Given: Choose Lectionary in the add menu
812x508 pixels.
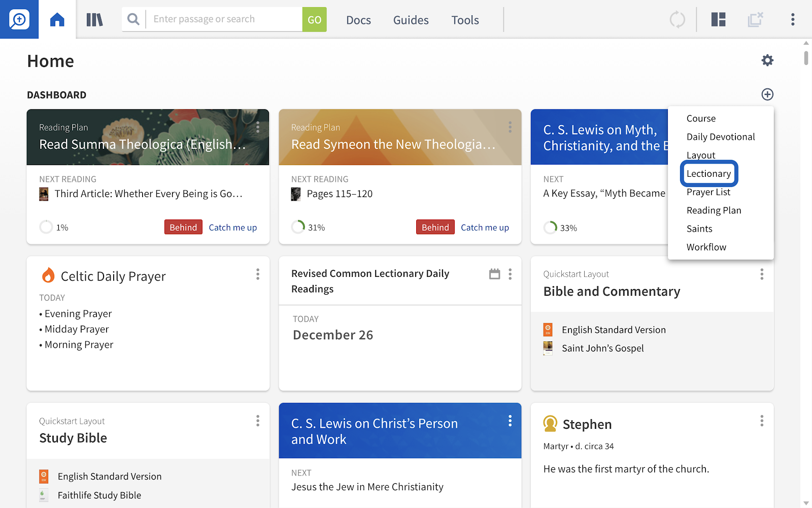Looking at the screenshot, I should pyautogui.click(x=709, y=174).
